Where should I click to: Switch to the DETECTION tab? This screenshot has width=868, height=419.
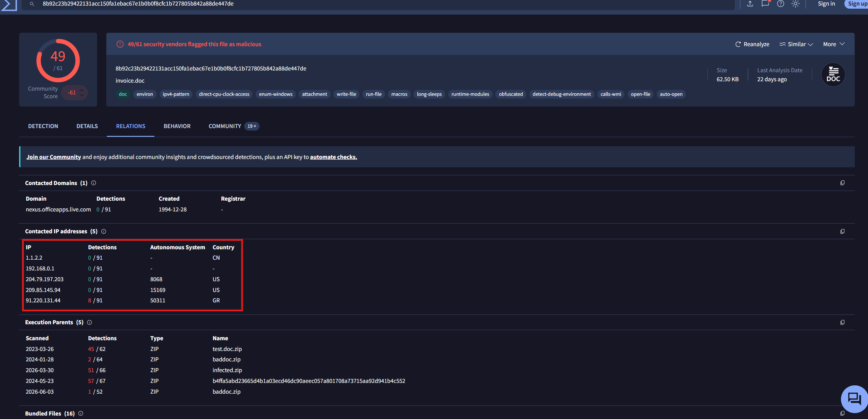tap(43, 126)
